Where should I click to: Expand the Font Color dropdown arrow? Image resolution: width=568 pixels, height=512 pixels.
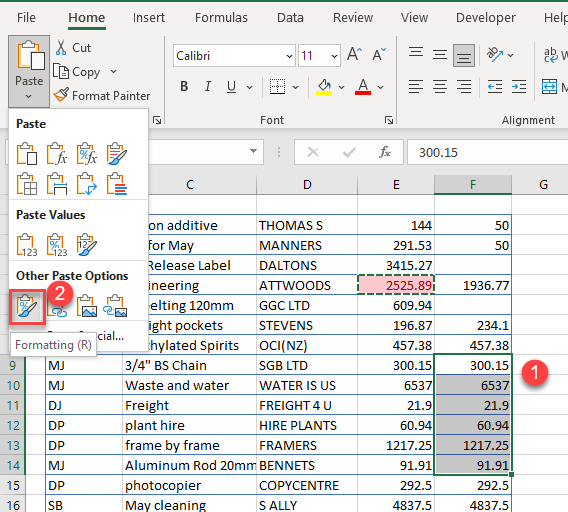click(380, 87)
